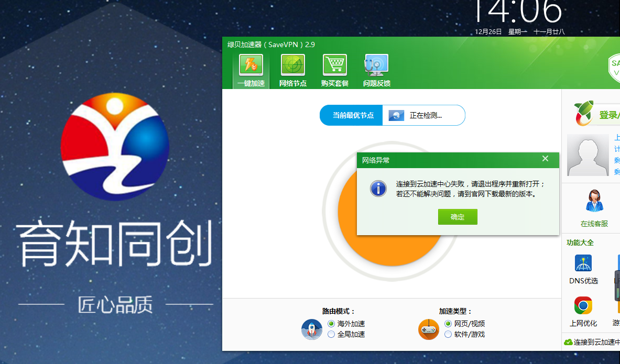
Task: Click the 绿贝加速器 window title
Action: (x=271, y=45)
